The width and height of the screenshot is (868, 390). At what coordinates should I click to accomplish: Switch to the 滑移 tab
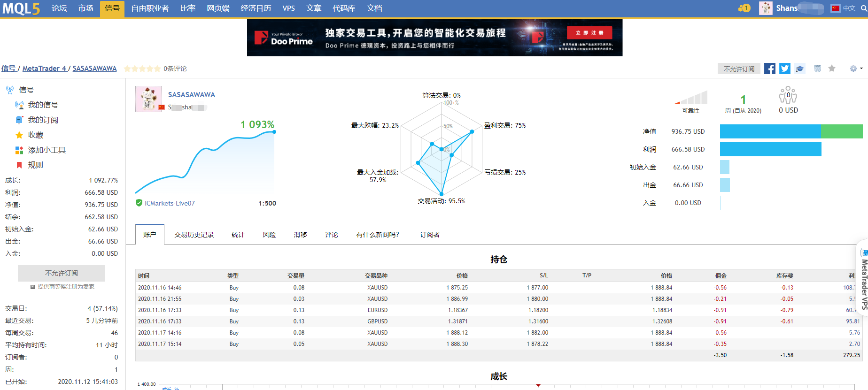pyautogui.click(x=300, y=235)
